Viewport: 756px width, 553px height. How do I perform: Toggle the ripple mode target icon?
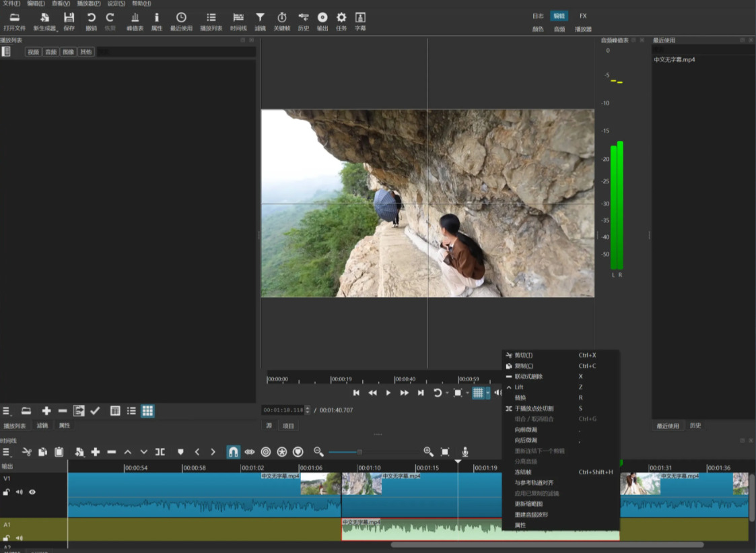point(266,452)
